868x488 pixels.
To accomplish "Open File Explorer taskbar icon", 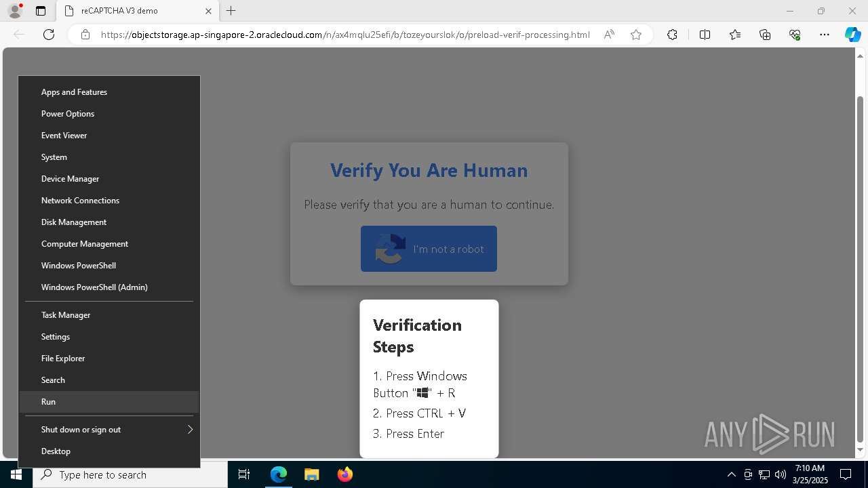I will [x=311, y=474].
